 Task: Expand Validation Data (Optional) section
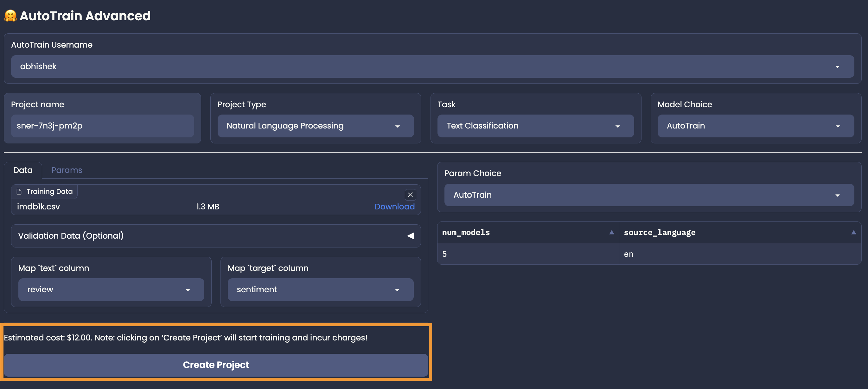tap(410, 236)
